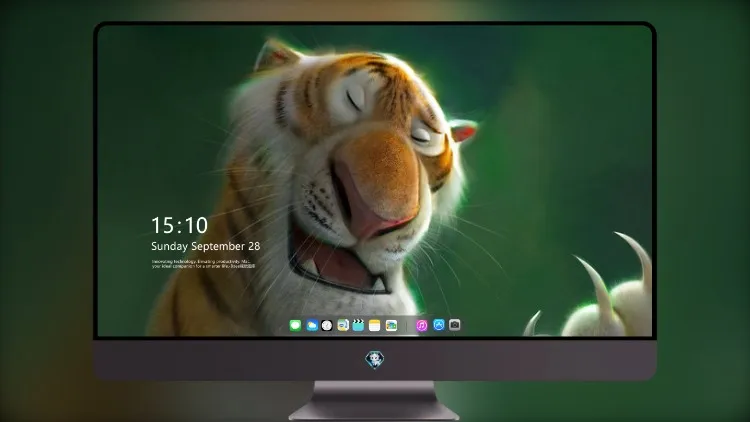The image size is (750, 422).
Task: Open the yellow Notes app in dock
Action: [375, 325]
